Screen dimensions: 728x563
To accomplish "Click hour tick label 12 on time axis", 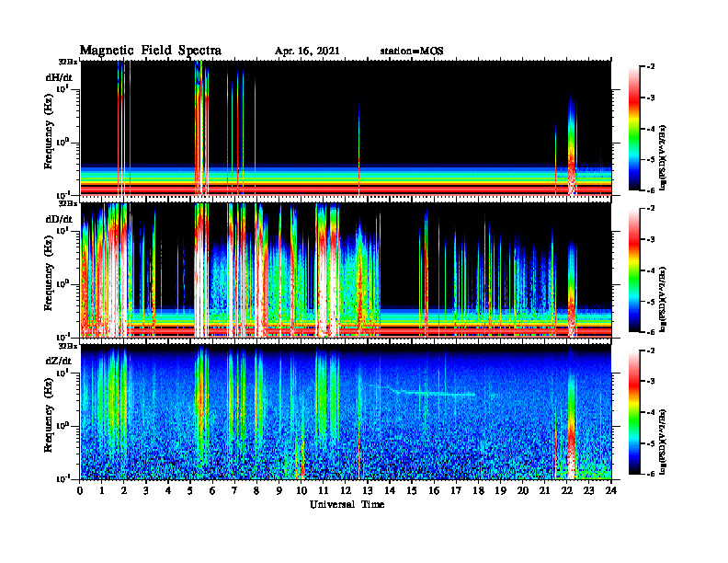I will pyautogui.click(x=345, y=490).
